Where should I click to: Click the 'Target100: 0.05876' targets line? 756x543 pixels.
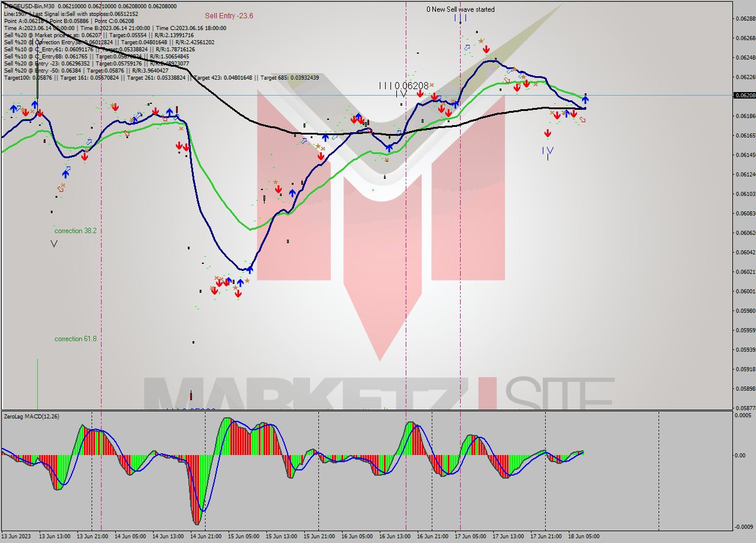point(161,77)
